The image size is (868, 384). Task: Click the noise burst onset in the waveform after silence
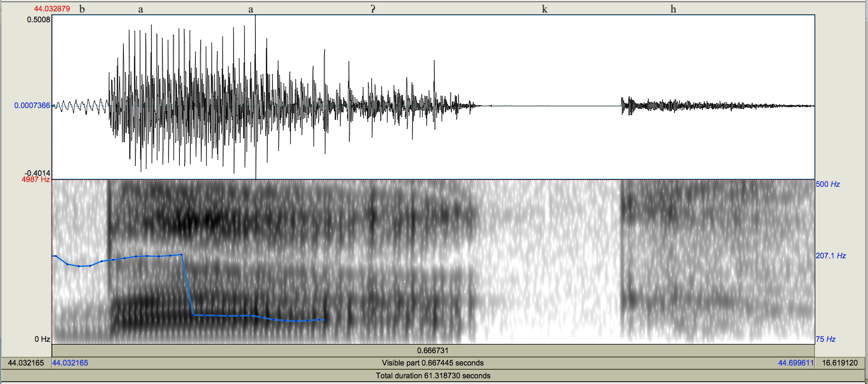623,105
